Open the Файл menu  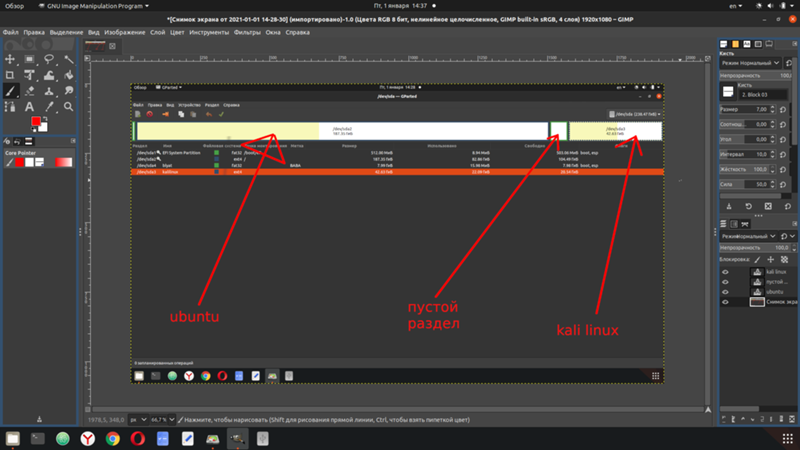point(11,32)
